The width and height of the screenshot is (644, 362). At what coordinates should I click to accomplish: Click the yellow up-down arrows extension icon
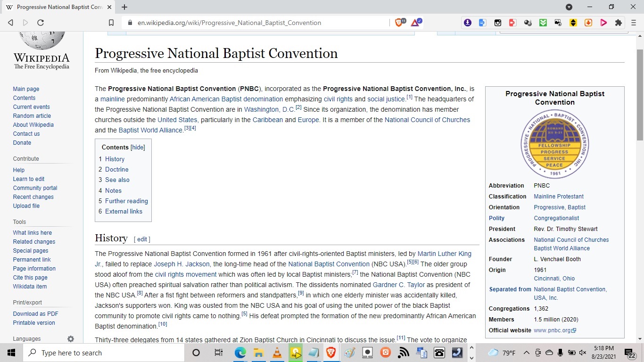click(573, 23)
